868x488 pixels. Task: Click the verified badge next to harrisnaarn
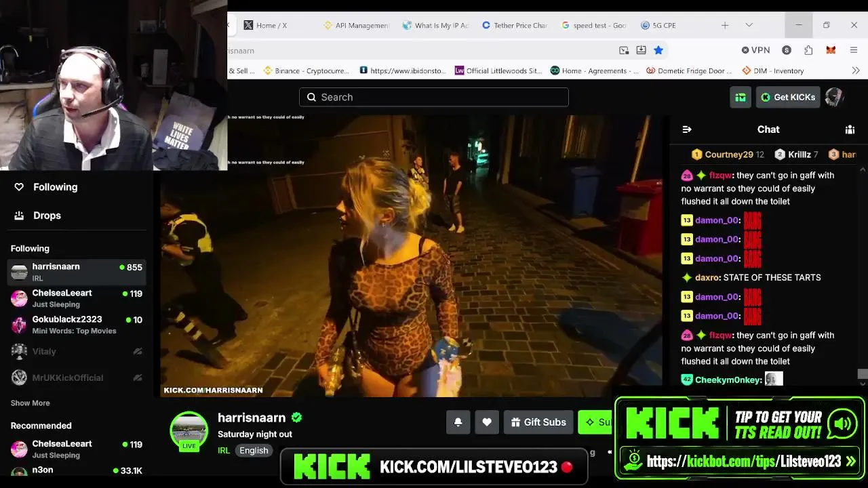(297, 418)
